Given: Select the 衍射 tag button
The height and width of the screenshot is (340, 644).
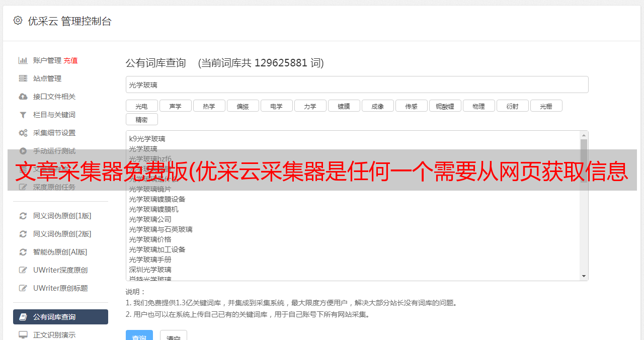Looking at the screenshot, I should point(512,106).
